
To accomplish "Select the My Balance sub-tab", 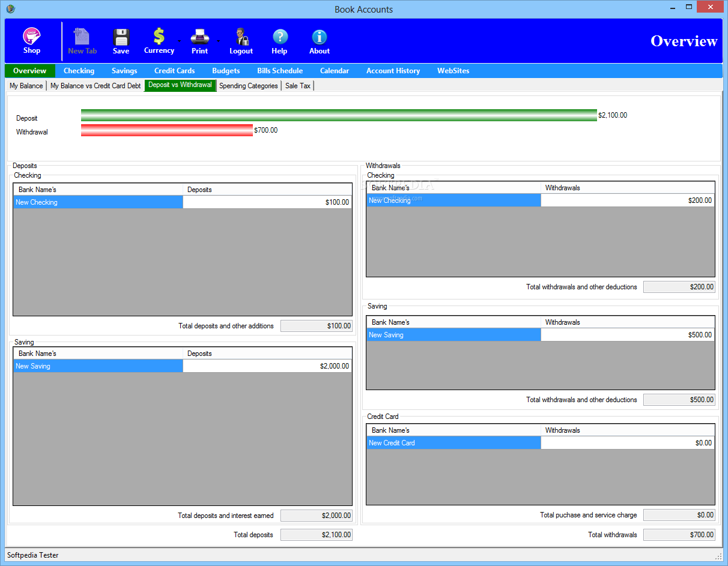I will 26,86.
